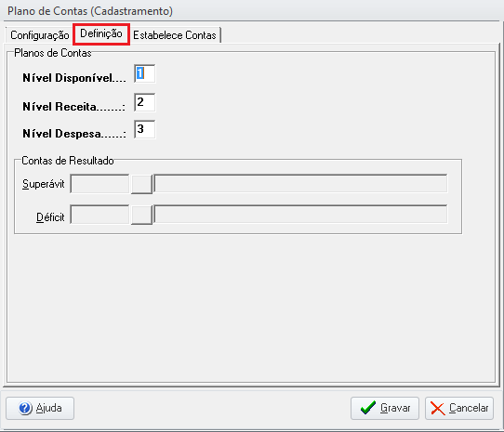Open the Superávit account lookup button
This screenshot has width=504, height=432.
click(x=141, y=184)
